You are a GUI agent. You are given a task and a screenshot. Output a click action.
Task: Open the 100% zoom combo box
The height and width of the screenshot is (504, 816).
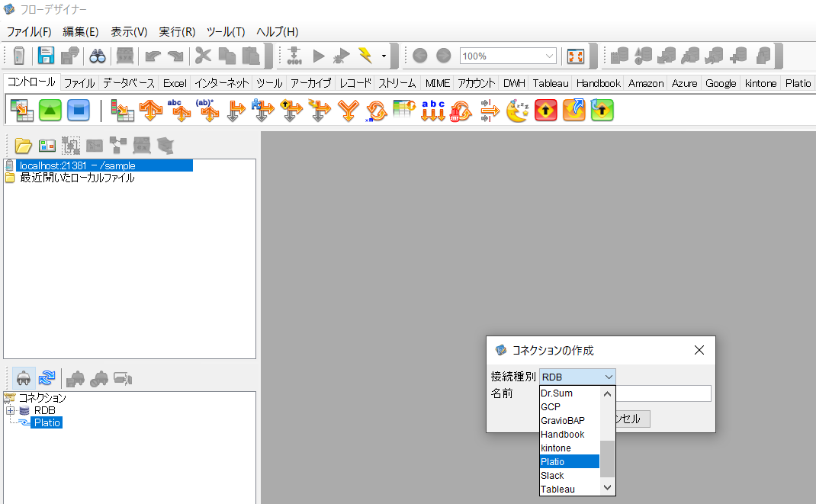tap(508, 56)
